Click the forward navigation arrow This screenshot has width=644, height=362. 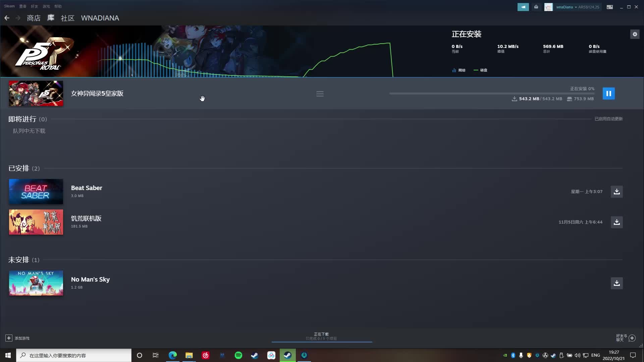click(x=18, y=18)
